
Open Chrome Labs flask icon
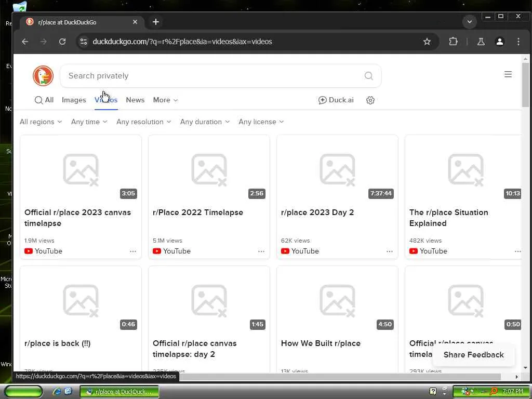(481, 42)
